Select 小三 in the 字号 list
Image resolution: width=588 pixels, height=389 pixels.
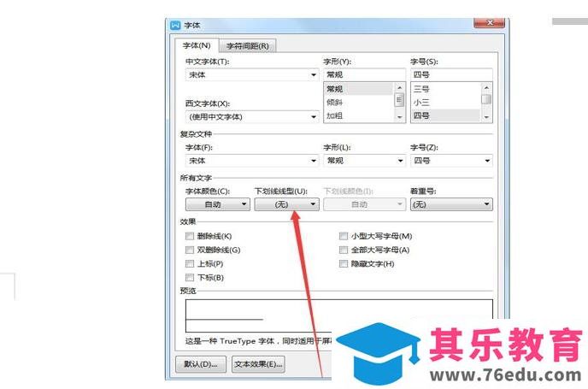click(x=446, y=103)
